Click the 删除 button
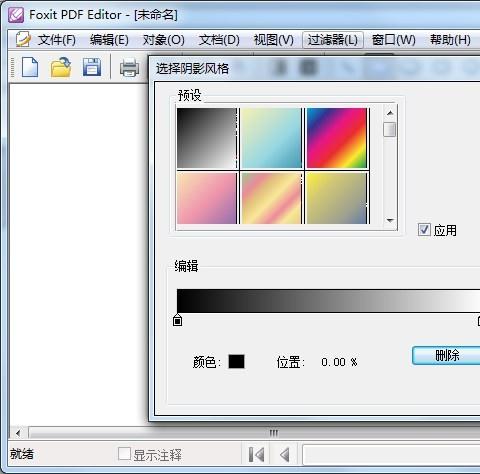 [447, 355]
